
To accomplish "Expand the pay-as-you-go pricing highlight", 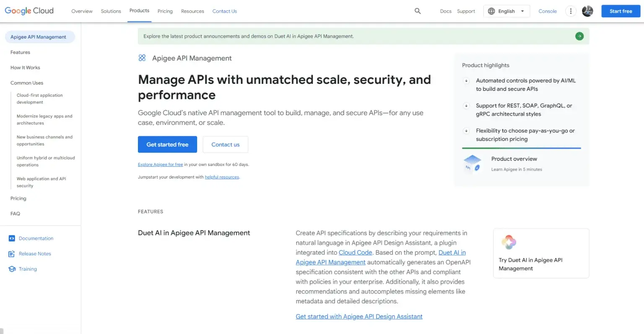I will point(467,131).
